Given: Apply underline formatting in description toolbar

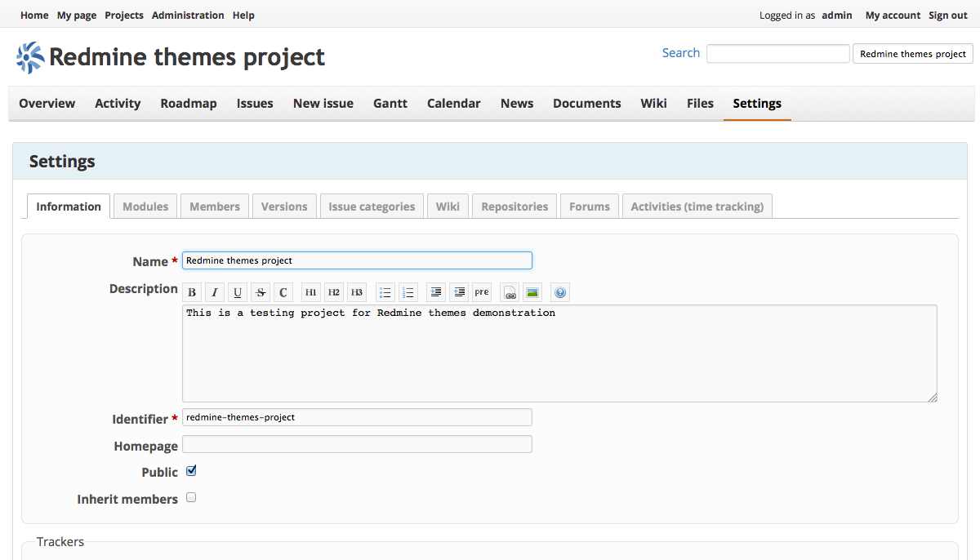Looking at the screenshot, I should pos(238,292).
